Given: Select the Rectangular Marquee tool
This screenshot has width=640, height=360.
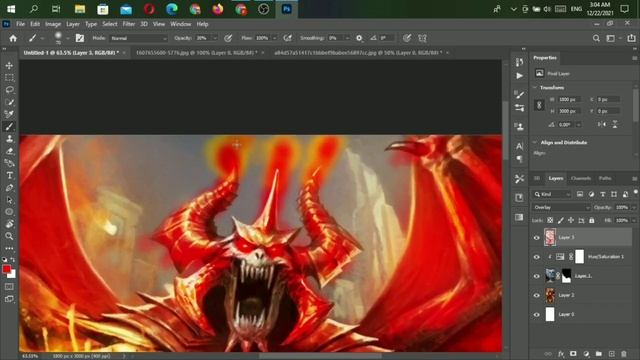Looking at the screenshot, I should pos(9,78).
